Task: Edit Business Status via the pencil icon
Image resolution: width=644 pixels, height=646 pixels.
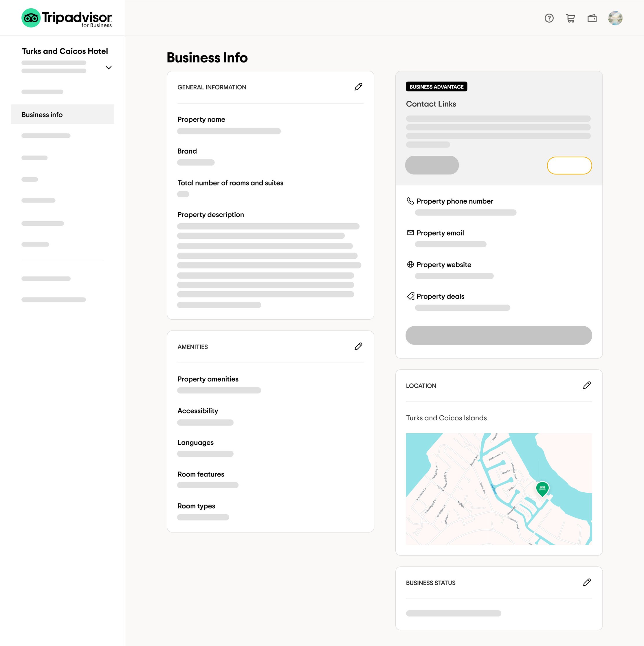Action: click(587, 582)
